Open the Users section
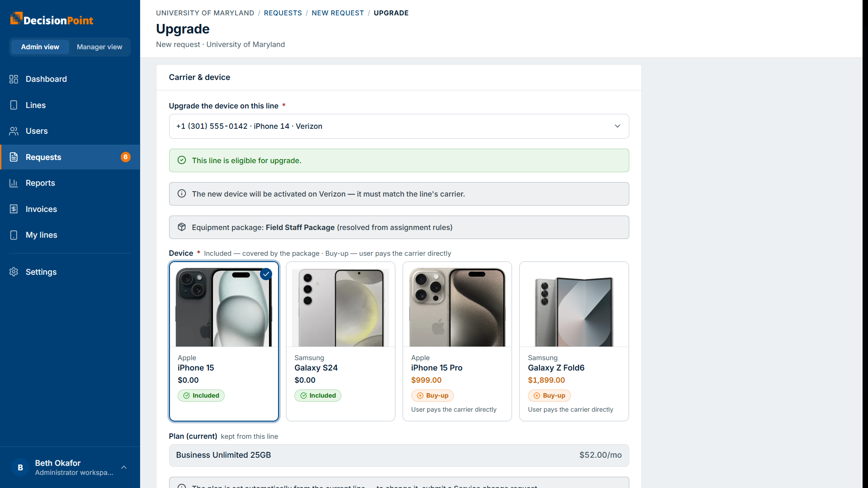The height and width of the screenshot is (488, 868). [x=70, y=131]
